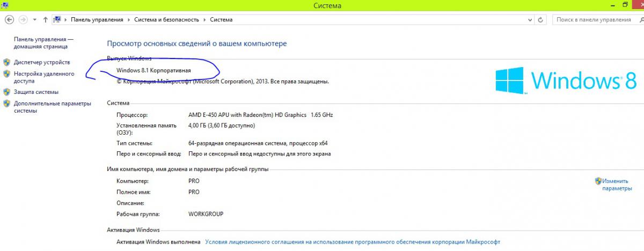Expand the address bar history dropdown
The width and height of the screenshot is (644, 251).
pos(530,19)
